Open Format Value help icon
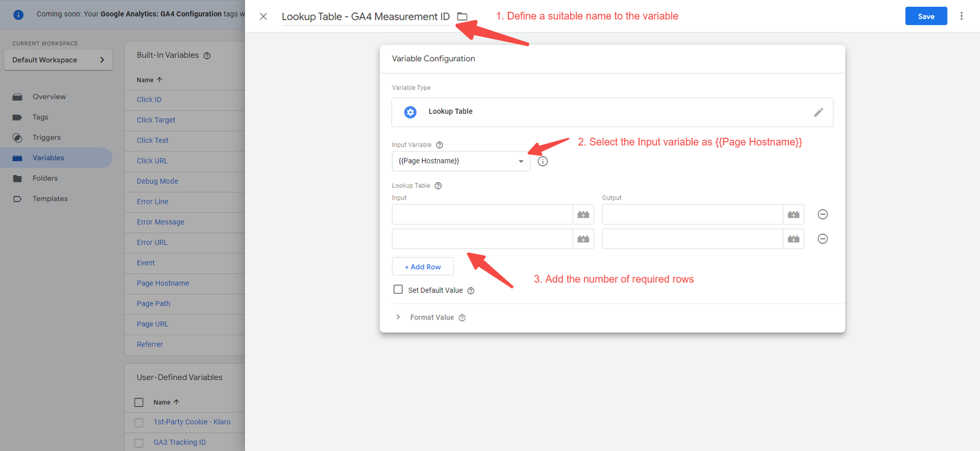Viewport: 980px width, 451px height. (x=462, y=318)
